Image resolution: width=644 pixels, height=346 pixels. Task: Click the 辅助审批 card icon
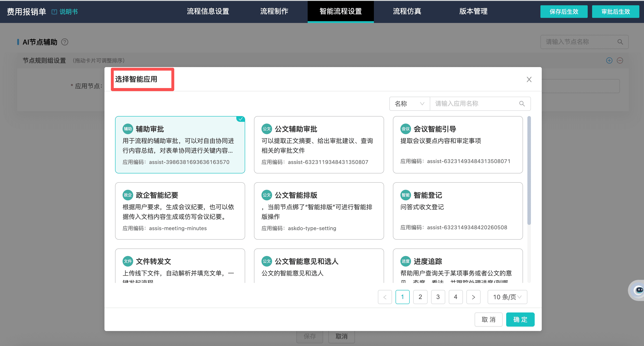128,129
